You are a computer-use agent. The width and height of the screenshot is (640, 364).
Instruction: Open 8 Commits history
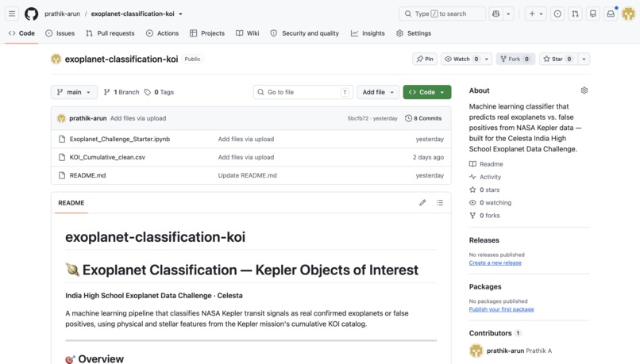point(423,118)
